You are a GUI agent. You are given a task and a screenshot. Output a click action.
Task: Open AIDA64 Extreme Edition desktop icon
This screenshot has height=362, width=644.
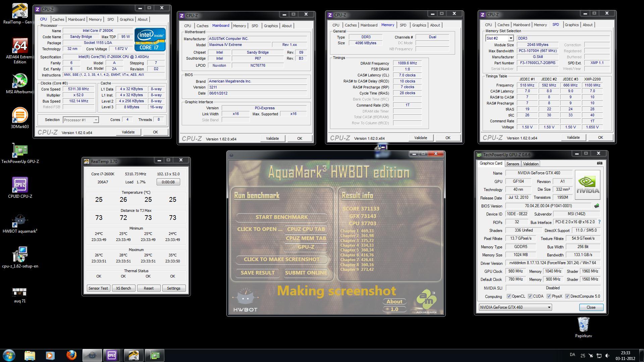coord(19,50)
